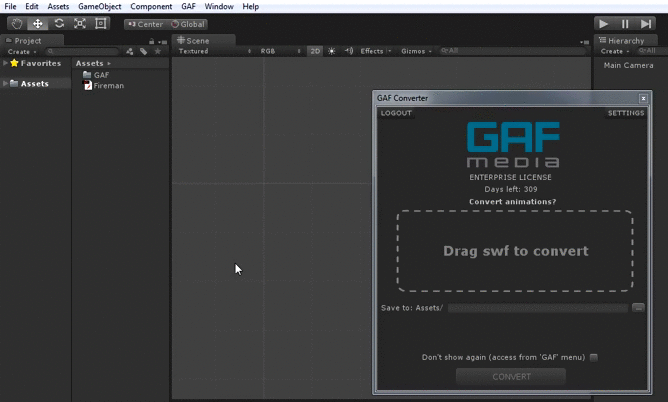Screen dimensions: 668x402
Task: Switch to the Hierarchy tab
Action: pyautogui.click(x=626, y=40)
